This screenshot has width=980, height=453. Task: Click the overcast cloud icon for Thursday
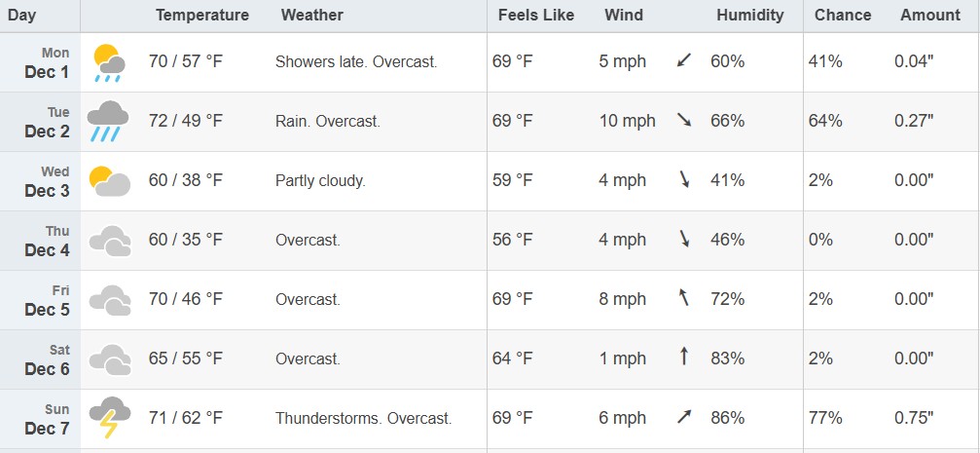tap(110, 241)
